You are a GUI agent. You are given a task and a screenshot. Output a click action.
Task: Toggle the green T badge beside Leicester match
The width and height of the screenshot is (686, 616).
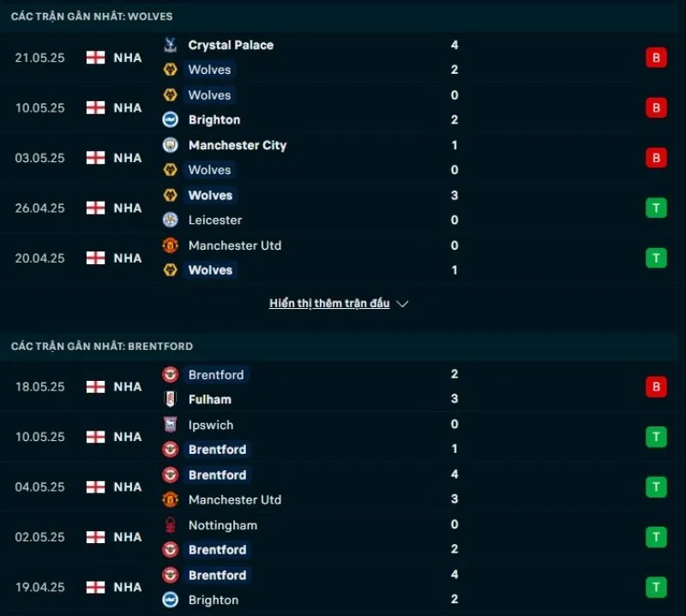pyautogui.click(x=656, y=208)
